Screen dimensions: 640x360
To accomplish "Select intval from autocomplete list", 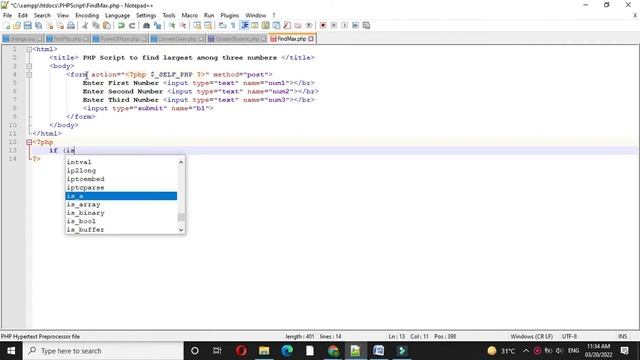I will click(x=121, y=162).
